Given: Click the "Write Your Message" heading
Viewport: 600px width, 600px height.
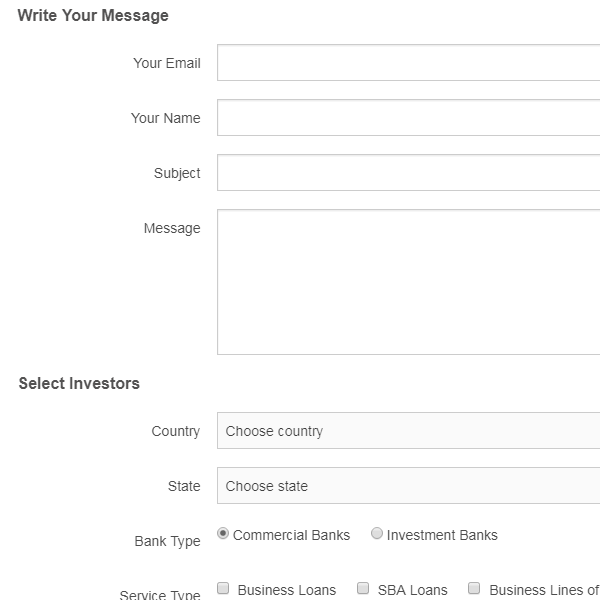Looking at the screenshot, I should pos(93,16).
